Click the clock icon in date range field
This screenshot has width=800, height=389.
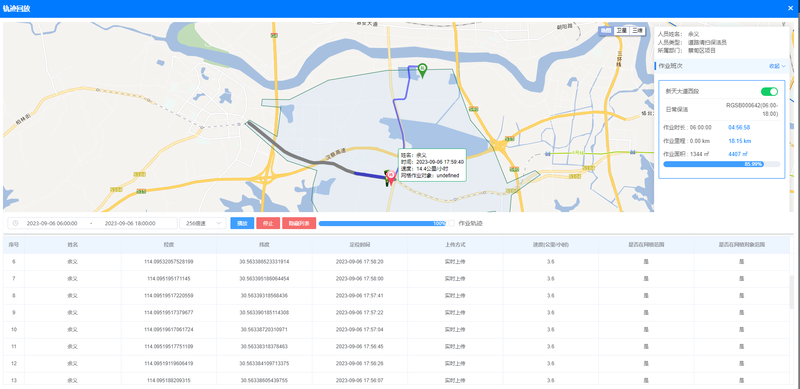15,224
